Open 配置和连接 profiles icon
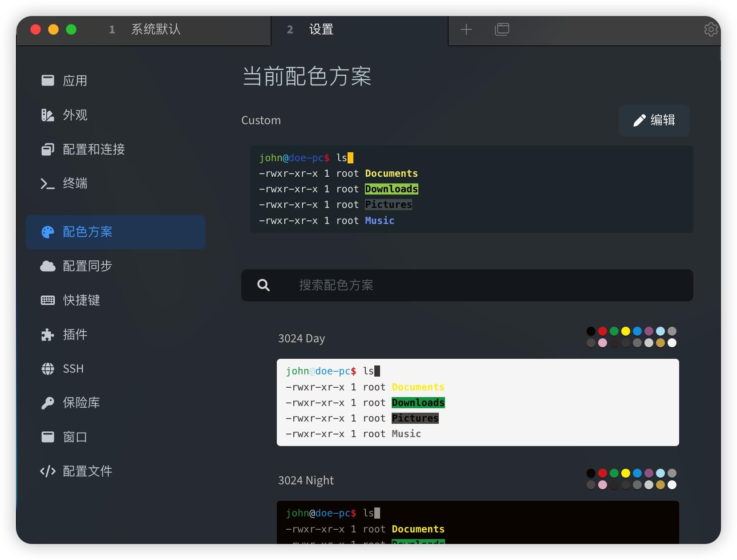 pyautogui.click(x=48, y=149)
